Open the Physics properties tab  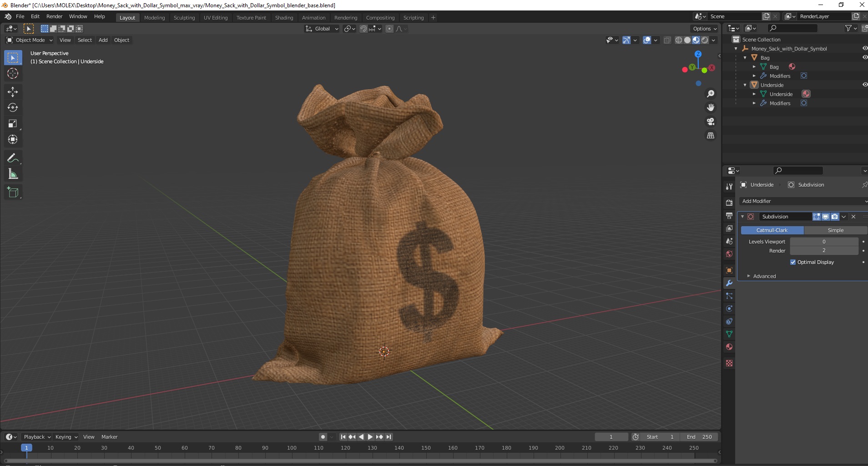(729, 309)
